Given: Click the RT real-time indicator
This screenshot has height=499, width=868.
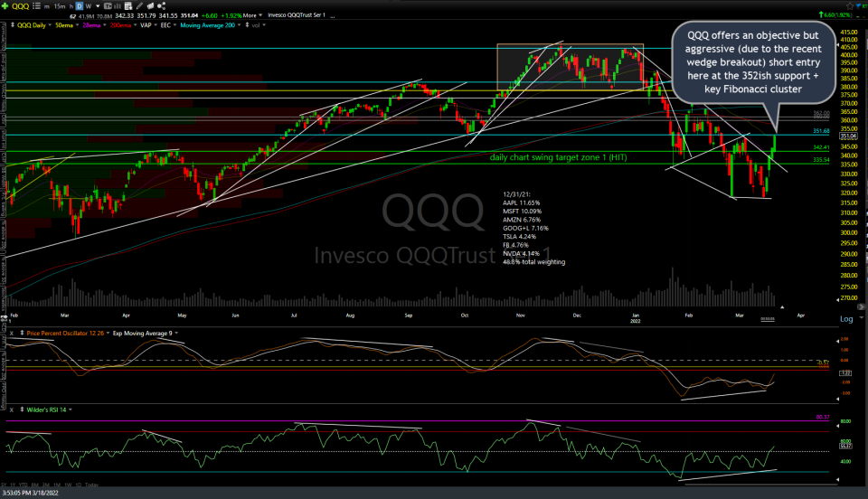Looking at the screenshot, I should click(864, 6).
